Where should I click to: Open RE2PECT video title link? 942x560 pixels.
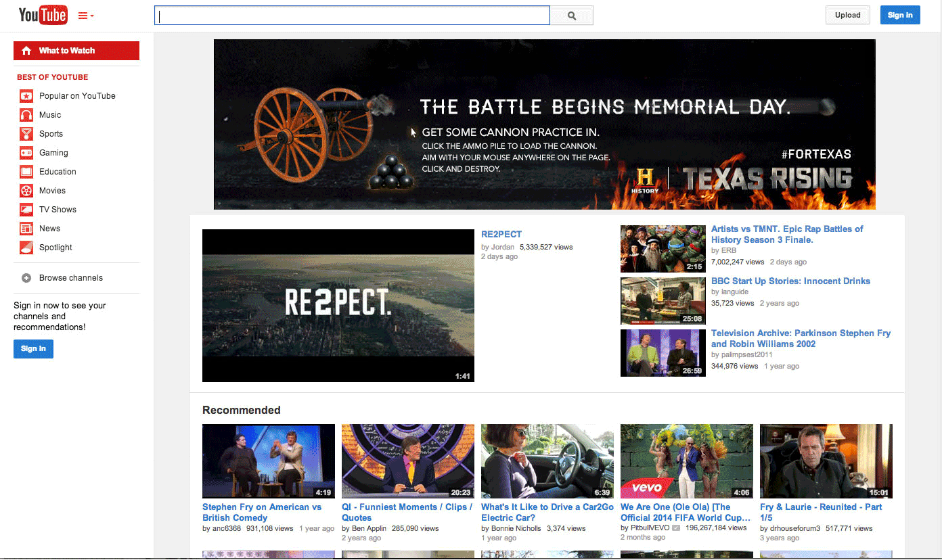click(501, 235)
